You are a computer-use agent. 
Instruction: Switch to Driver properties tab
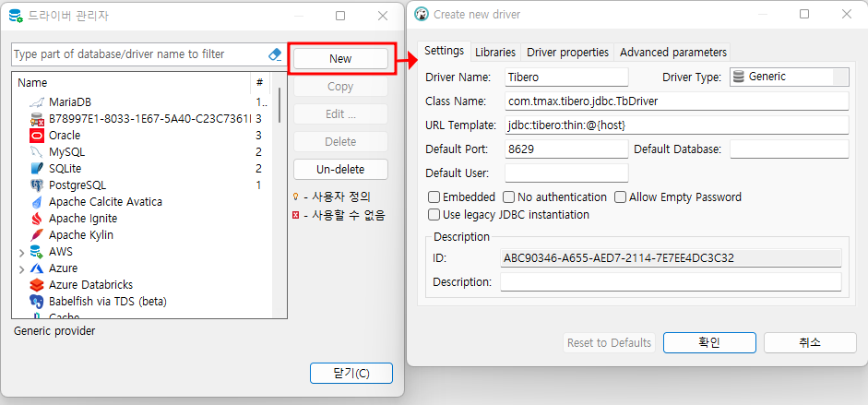pyautogui.click(x=567, y=52)
